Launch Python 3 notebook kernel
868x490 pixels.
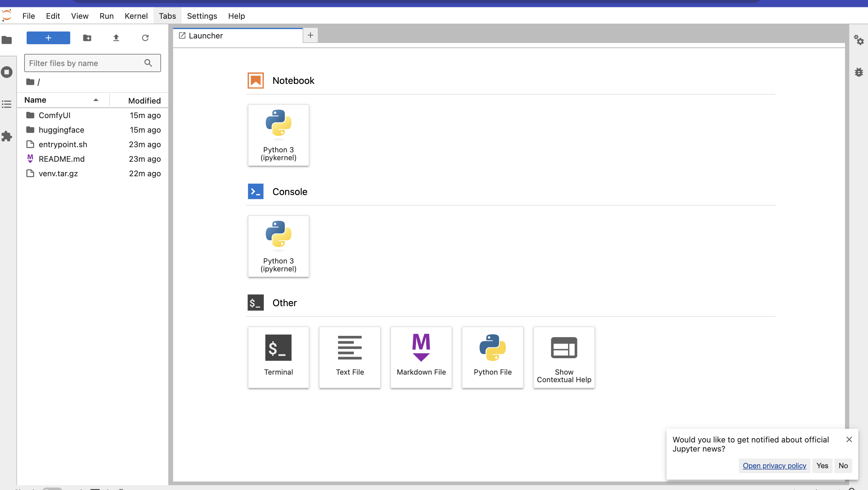278,134
